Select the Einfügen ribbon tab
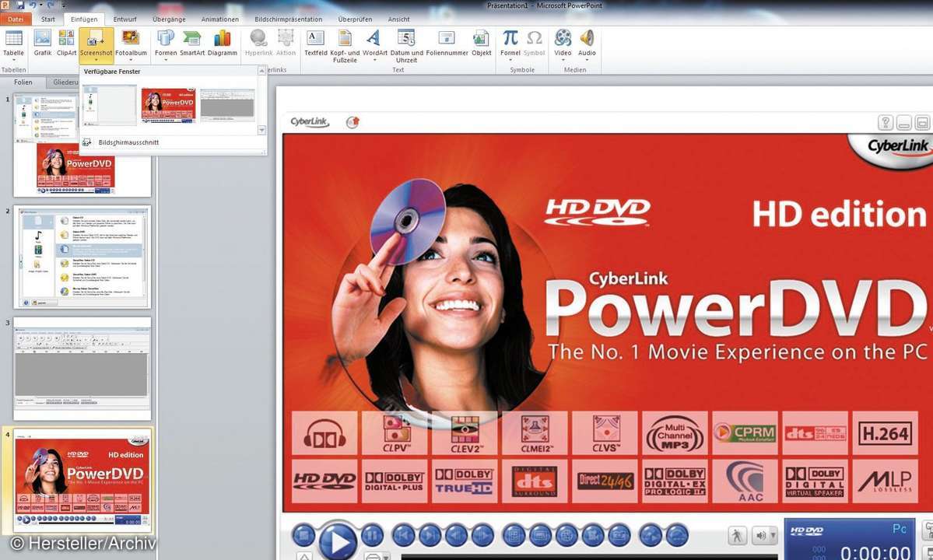 click(x=84, y=19)
